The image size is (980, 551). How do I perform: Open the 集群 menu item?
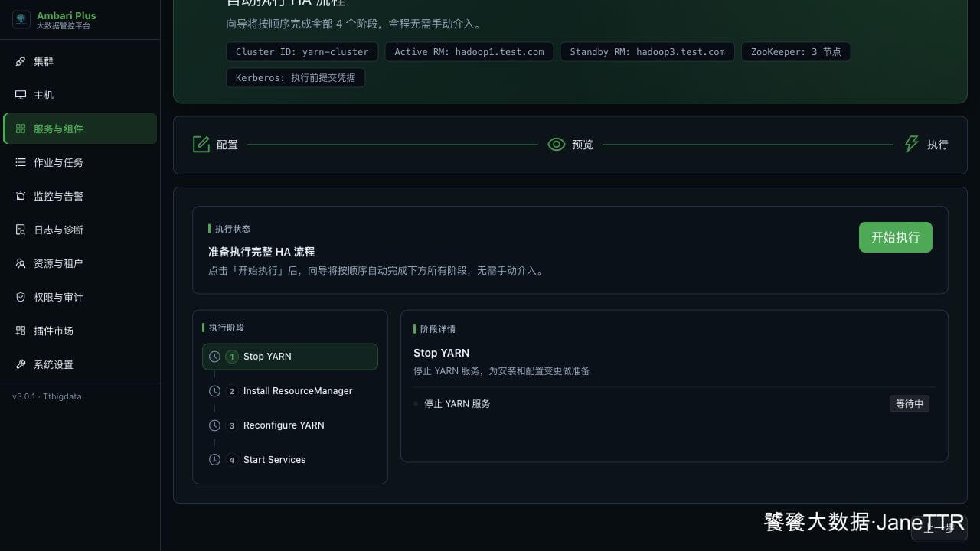80,61
